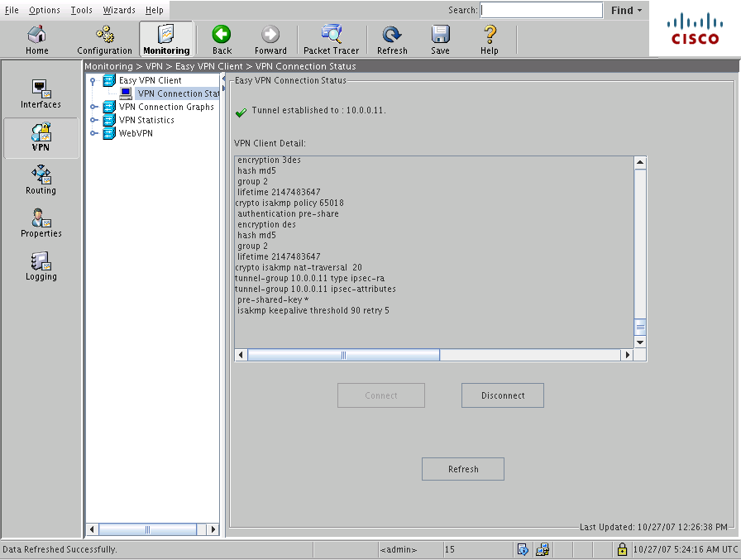Select the Monitoring toolbar button

166,40
